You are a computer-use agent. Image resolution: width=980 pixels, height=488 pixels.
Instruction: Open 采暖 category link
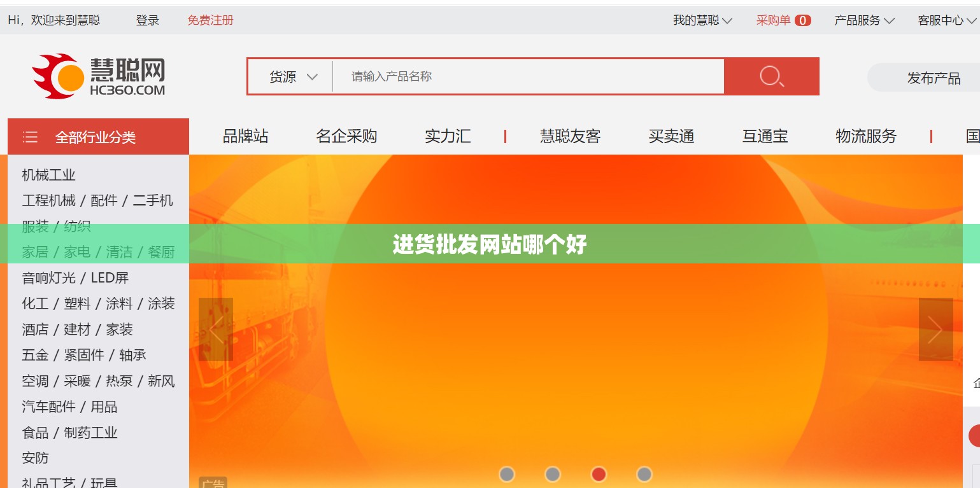click(x=77, y=381)
